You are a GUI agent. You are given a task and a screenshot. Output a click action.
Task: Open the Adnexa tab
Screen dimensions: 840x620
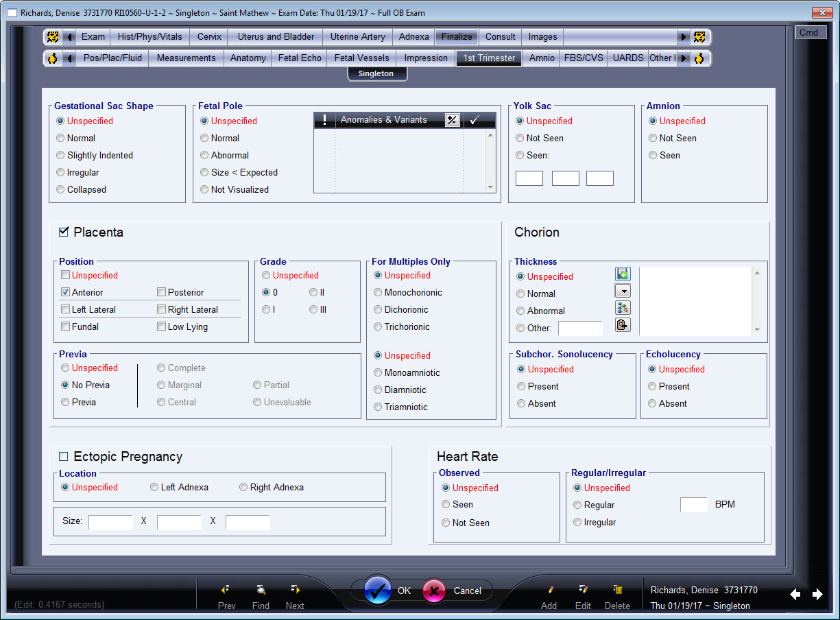[x=413, y=37]
